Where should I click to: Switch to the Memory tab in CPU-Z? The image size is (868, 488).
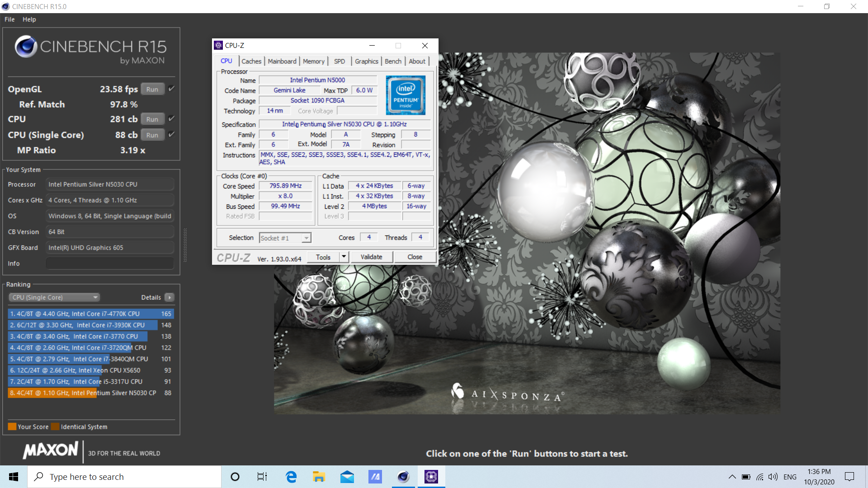click(x=314, y=61)
